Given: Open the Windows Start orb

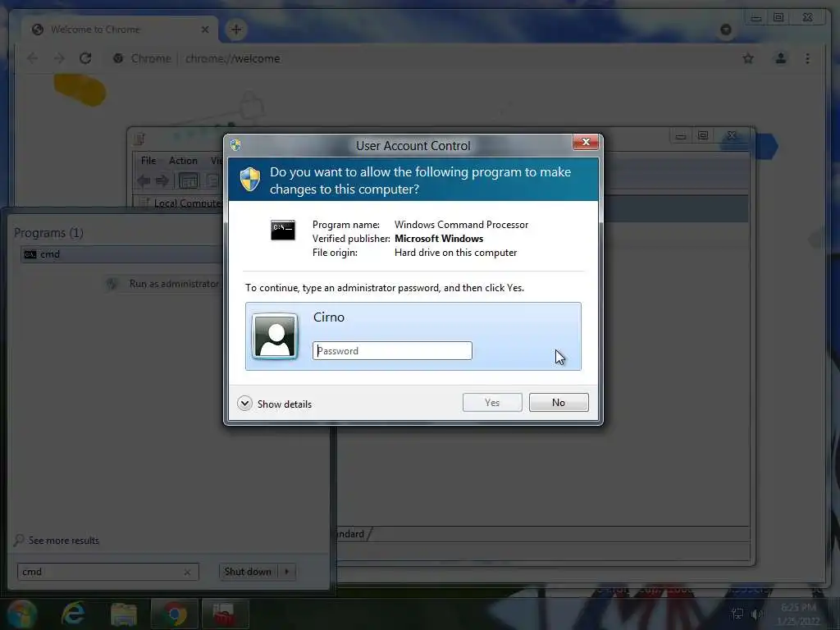Looking at the screenshot, I should [x=21, y=614].
